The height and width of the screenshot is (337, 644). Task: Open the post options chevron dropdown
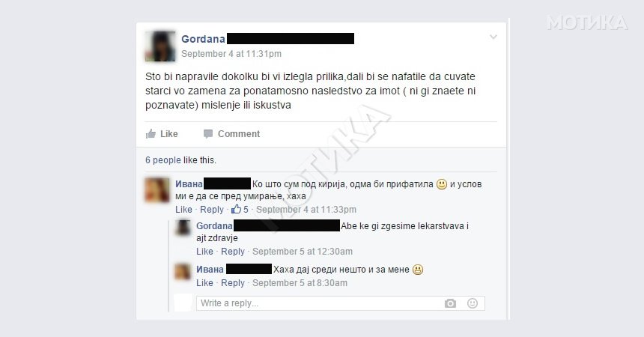click(x=493, y=37)
